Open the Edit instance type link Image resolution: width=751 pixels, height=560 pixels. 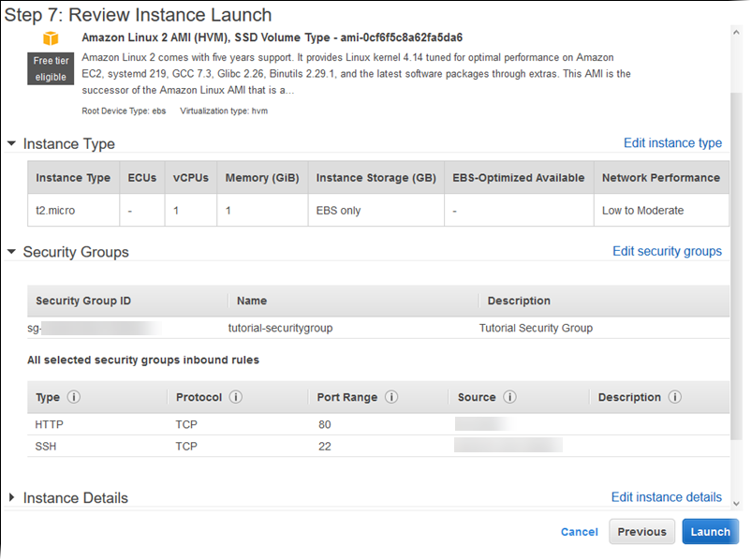672,143
